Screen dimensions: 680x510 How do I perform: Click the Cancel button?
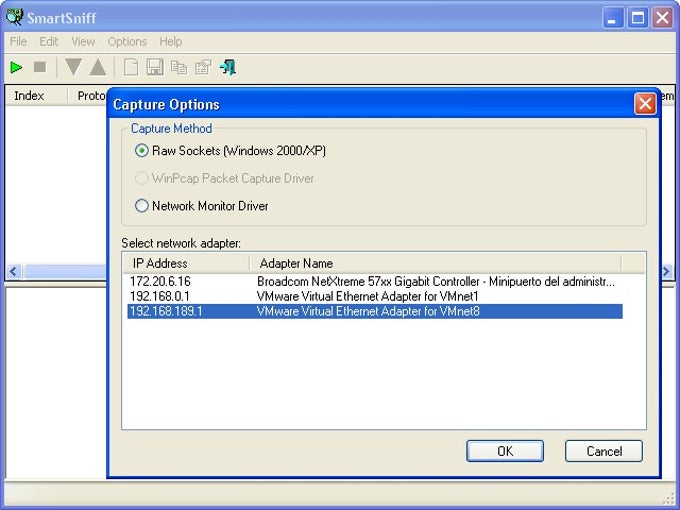click(604, 451)
